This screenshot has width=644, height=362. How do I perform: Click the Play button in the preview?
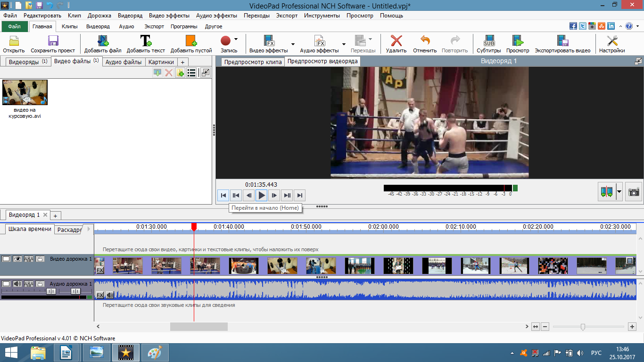[x=262, y=195]
